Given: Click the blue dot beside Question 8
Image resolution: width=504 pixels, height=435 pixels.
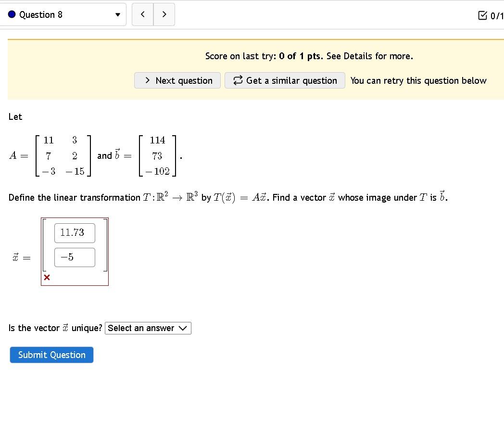Looking at the screenshot, I should point(11,14).
